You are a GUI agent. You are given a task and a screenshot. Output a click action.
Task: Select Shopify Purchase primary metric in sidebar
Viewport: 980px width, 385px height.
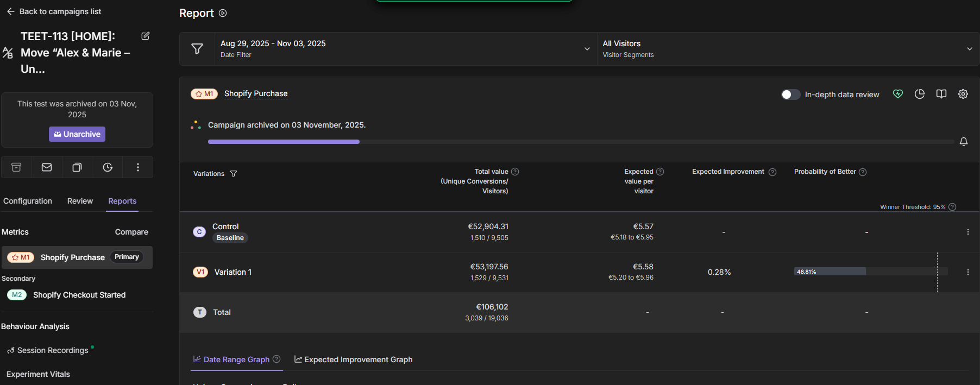[77, 257]
